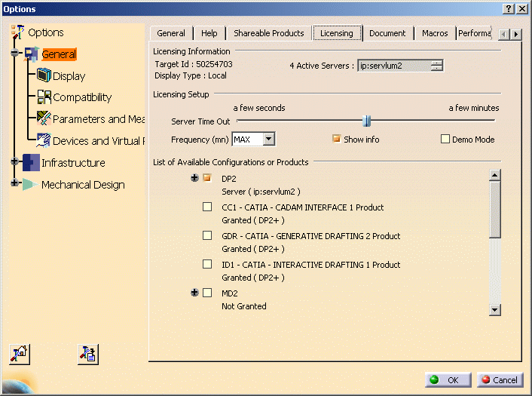This screenshot has height=396, width=532.
Task: Switch to the Macros tab
Action: [x=435, y=33]
